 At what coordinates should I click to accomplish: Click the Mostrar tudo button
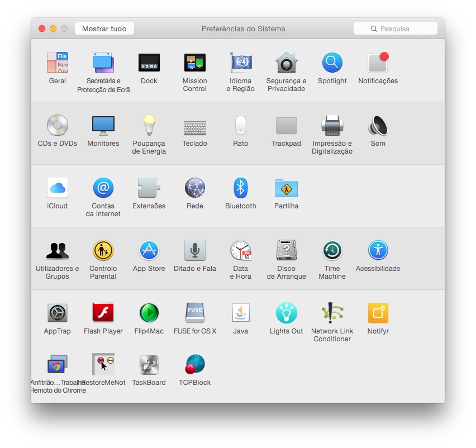pyautogui.click(x=104, y=28)
